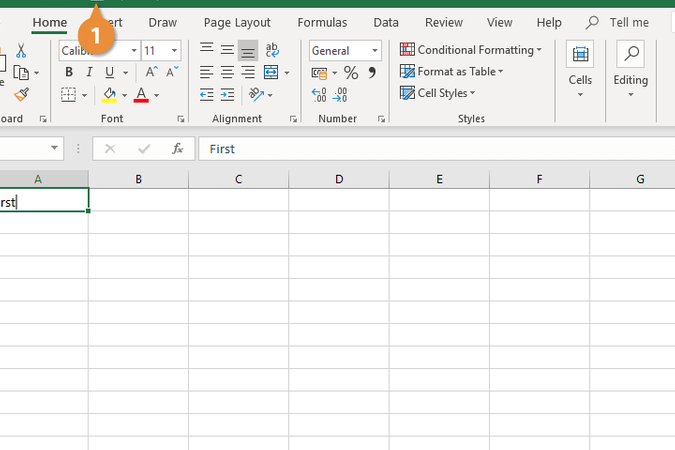This screenshot has width=675, height=450.
Task: Click the Wrap Text icon
Action: coord(272,50)
